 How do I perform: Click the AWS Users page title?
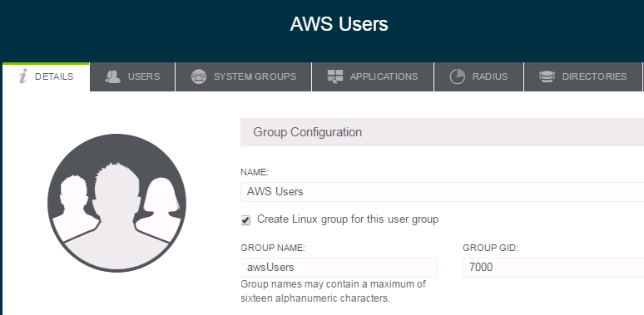tap(339, 24)
